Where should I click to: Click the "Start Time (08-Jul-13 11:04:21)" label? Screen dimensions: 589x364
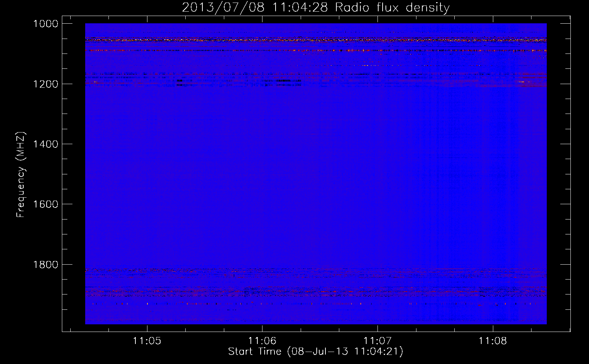[316, 352]
